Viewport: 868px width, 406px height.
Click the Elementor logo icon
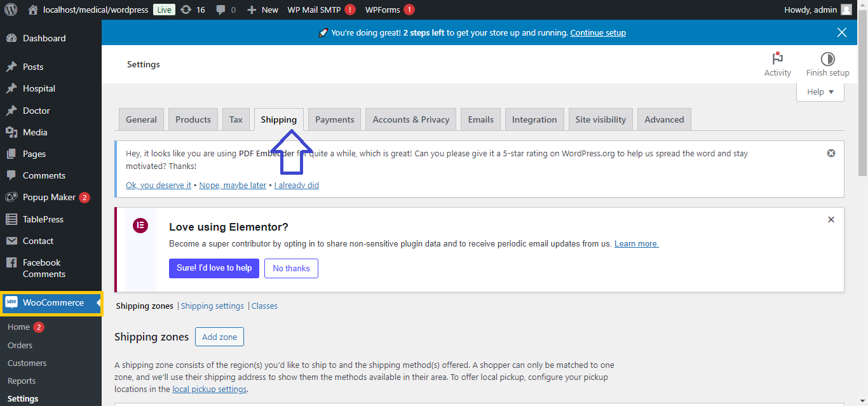(140, 226)
